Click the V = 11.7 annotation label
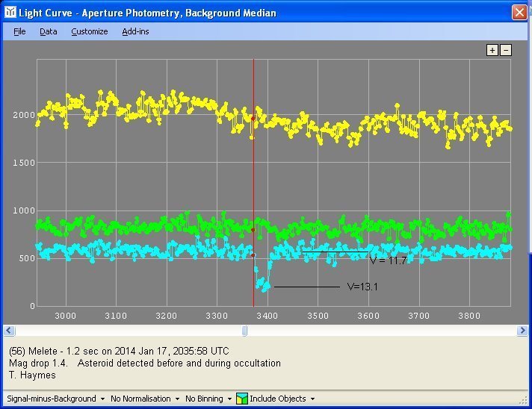 tap(387, 261)
